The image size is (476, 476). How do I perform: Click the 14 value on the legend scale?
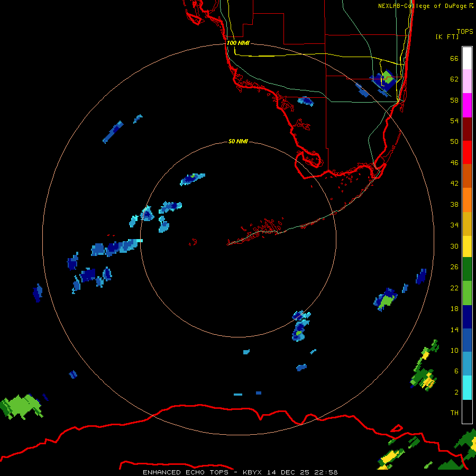[x=454, y=329]
